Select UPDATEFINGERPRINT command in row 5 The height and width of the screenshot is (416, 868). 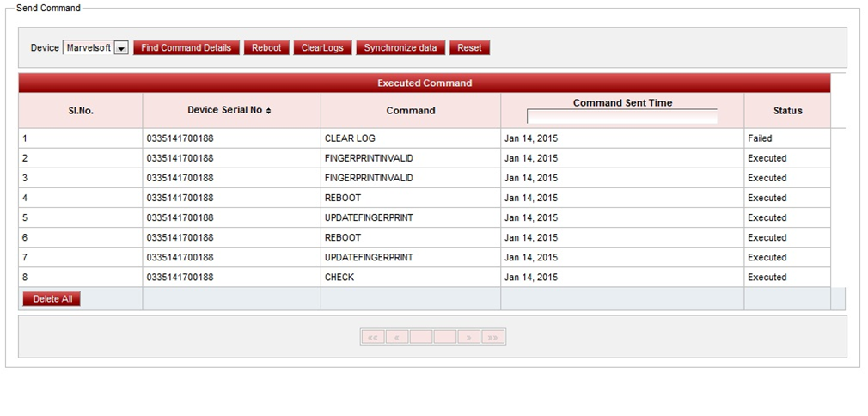pos(369,217)
